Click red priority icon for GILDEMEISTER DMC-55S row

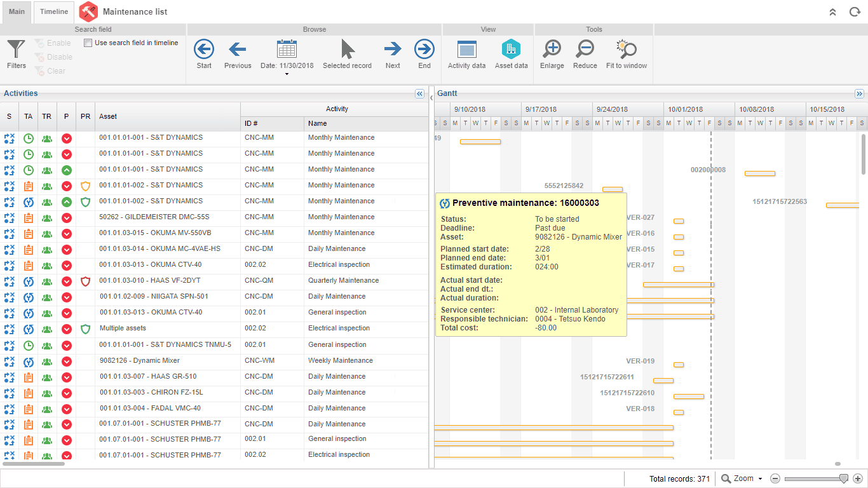[x=67, y=217]
